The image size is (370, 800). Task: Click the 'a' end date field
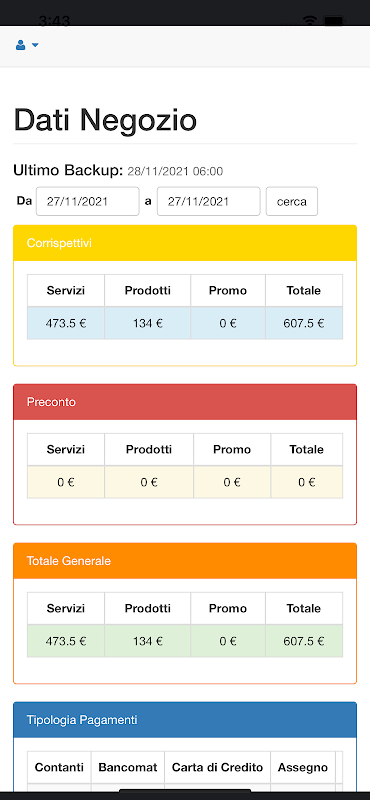tap(208, 202)
